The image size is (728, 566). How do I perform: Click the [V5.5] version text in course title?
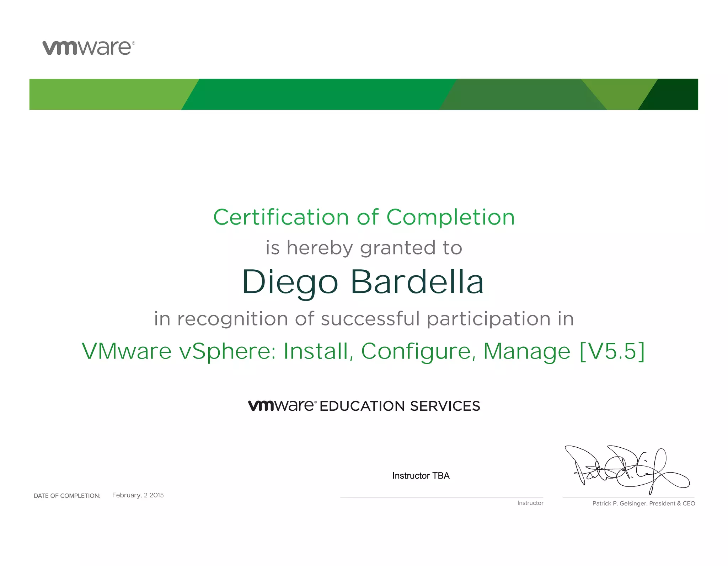point(612,351)
